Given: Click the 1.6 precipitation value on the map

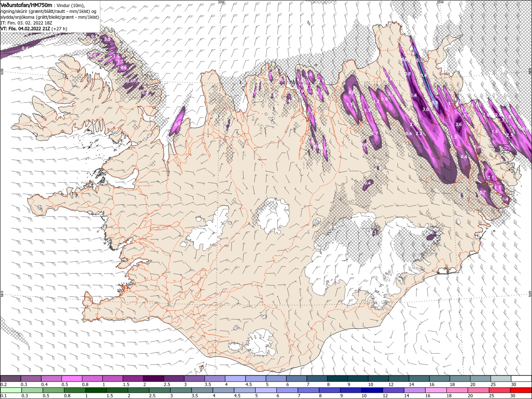Looking at the screenshot, I should [495, 131].
